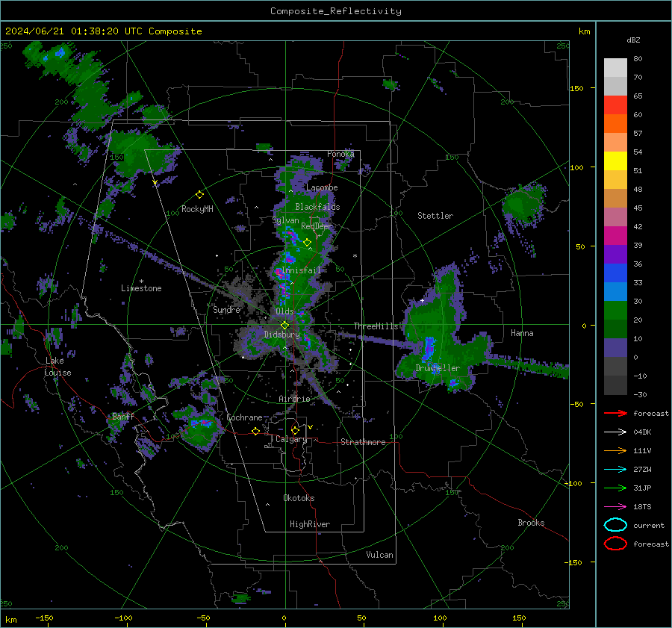672x628 pixels.
Task: Click the Limestone label
Action: coord(141,288)
